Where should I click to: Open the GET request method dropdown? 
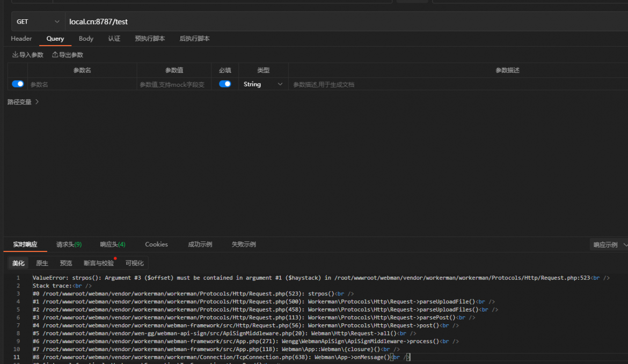38,21
